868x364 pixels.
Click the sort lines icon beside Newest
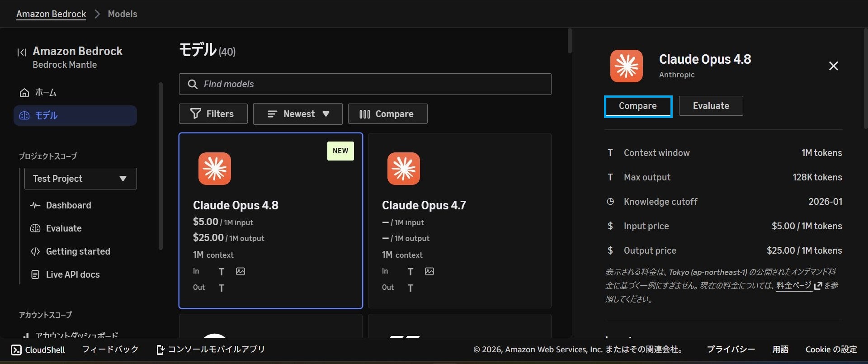272,114
